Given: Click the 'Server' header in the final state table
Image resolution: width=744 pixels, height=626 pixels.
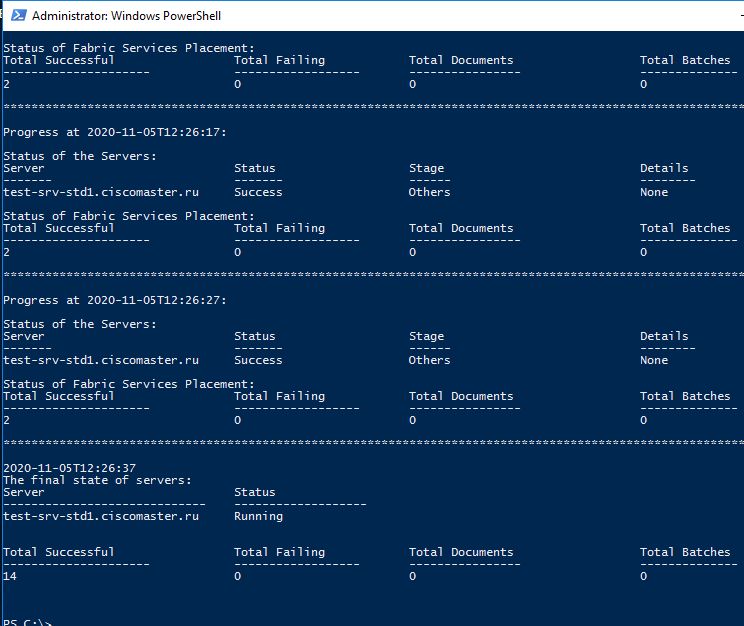Looking at the screenshot, I should [24, 492].
